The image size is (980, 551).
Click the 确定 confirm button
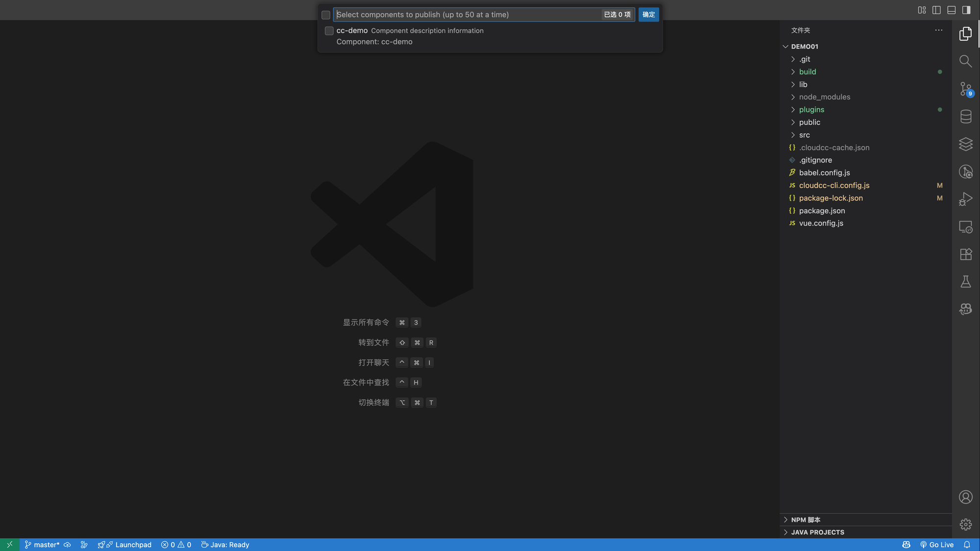coord(648,15)
